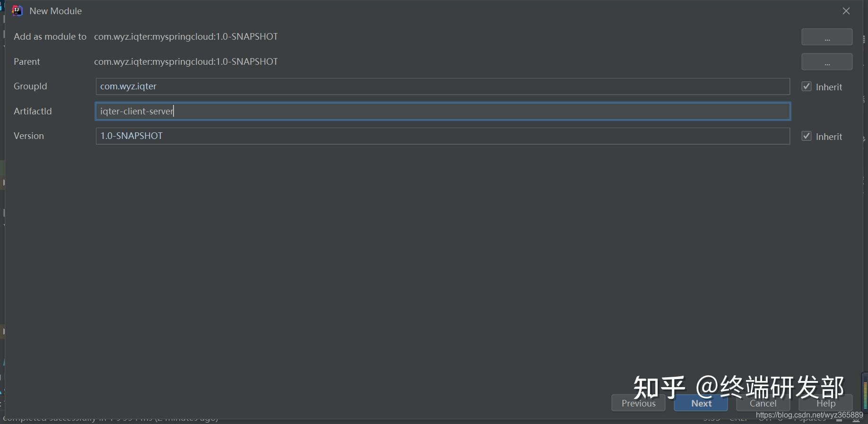Viewport: 868px width, 424px height.
Task: Open browse button for Add as module to
Action: (x=826, y=37)
